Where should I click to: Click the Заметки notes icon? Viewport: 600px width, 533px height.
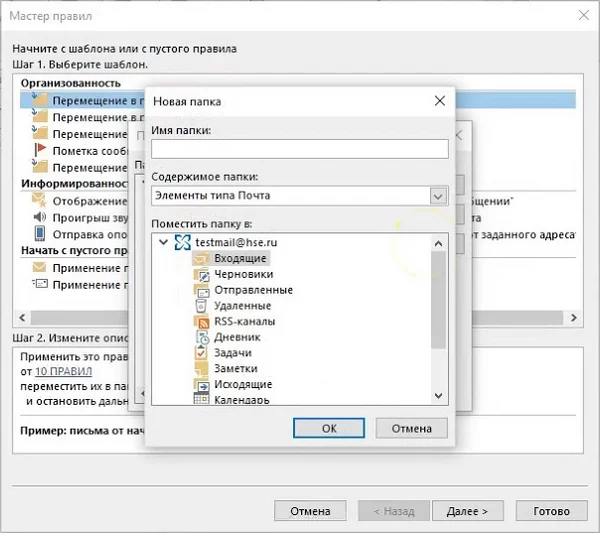tap(200, 369)
